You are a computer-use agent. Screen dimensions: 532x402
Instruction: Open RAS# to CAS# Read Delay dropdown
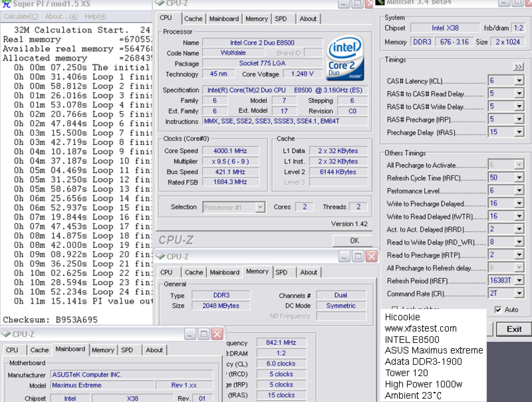click(x=519, y=93)
